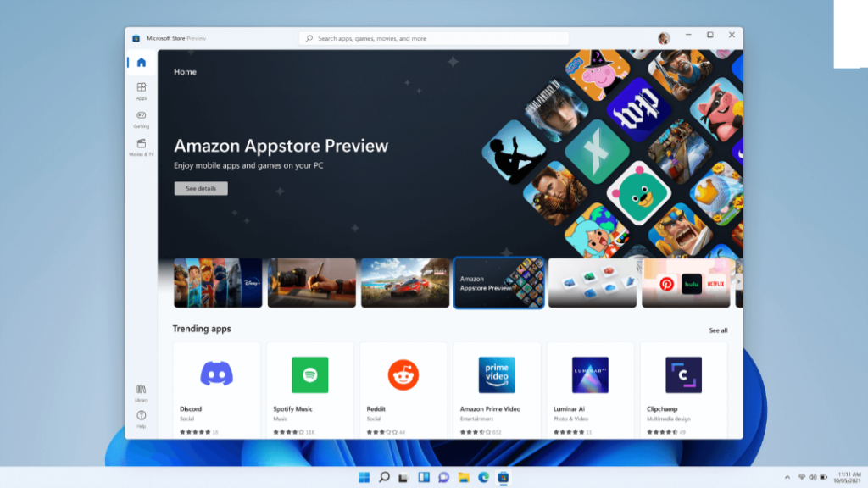Select the Forza racing car thumbnail

click(x=404, y=283)
